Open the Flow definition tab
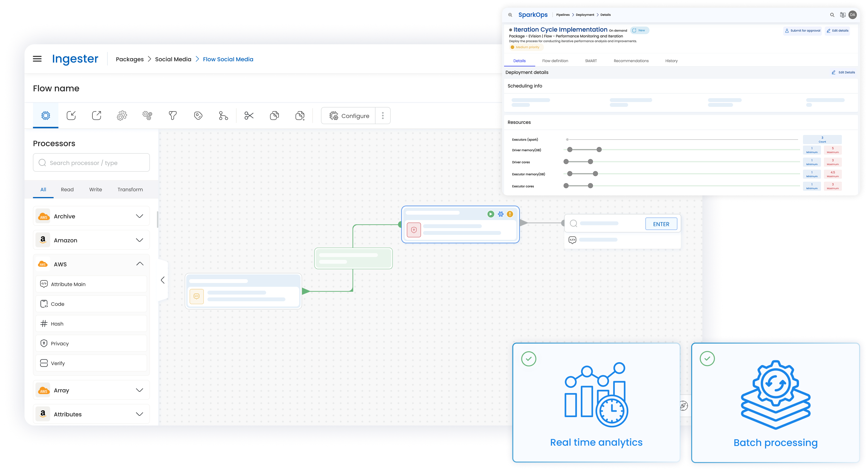868x471 pixels. (555, 61)
